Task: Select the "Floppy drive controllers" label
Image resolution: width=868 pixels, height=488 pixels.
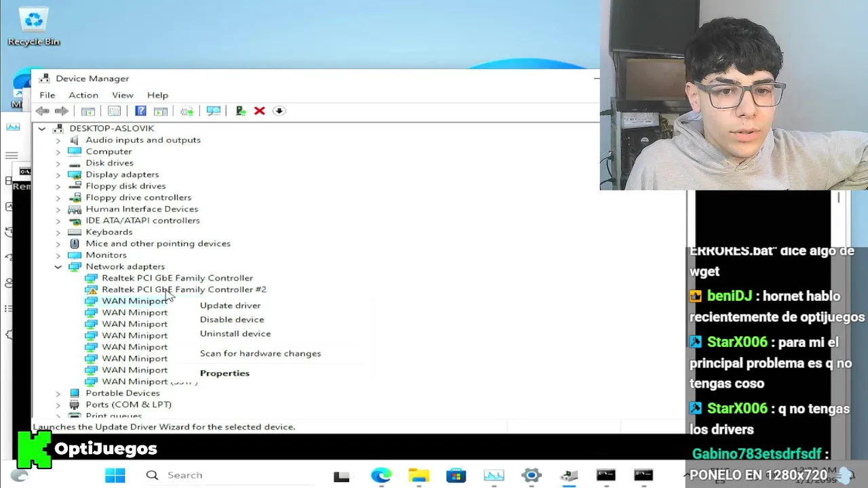Action: pos(138,197)
